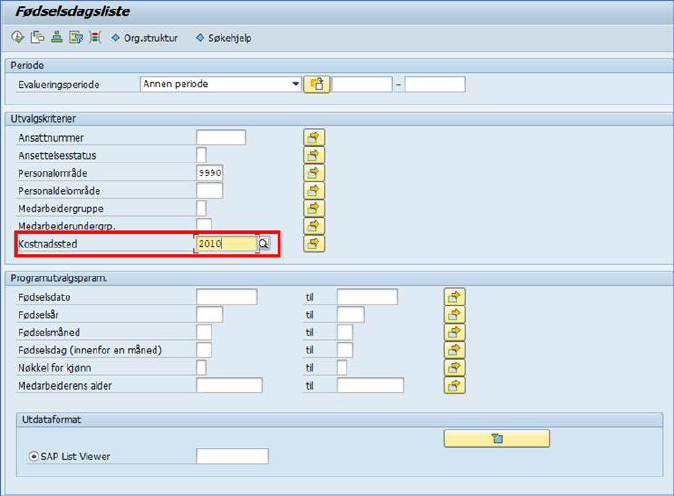
Task: Open multiple selection for Nøkkel for kjønn
Action: point(454,368)
